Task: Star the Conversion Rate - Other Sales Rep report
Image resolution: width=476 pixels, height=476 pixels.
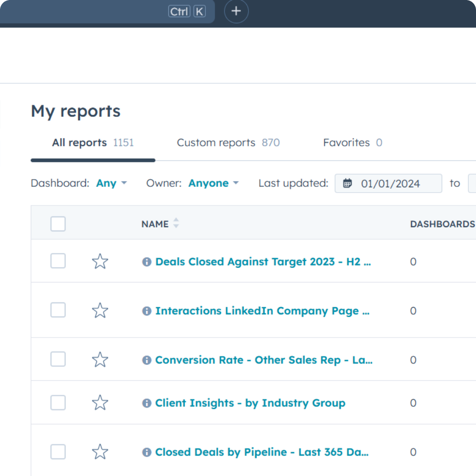Action: [100, 360]
